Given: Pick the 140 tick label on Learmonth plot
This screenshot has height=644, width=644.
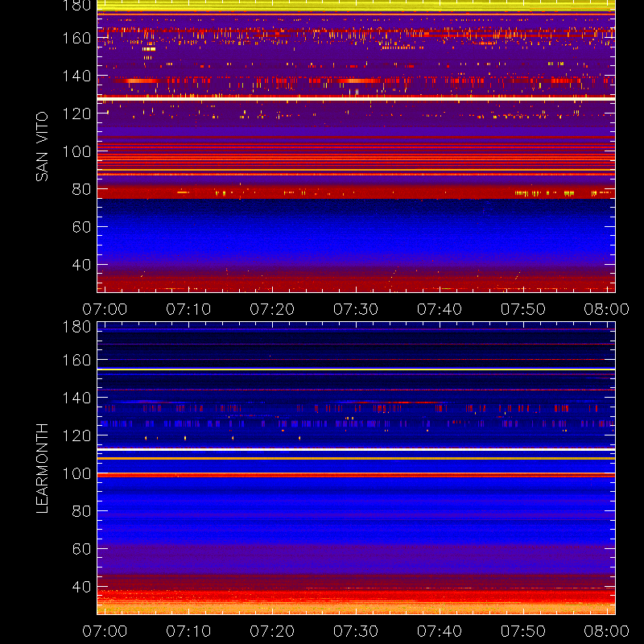Looking at the screenshot, I should [x=76, y=398].
